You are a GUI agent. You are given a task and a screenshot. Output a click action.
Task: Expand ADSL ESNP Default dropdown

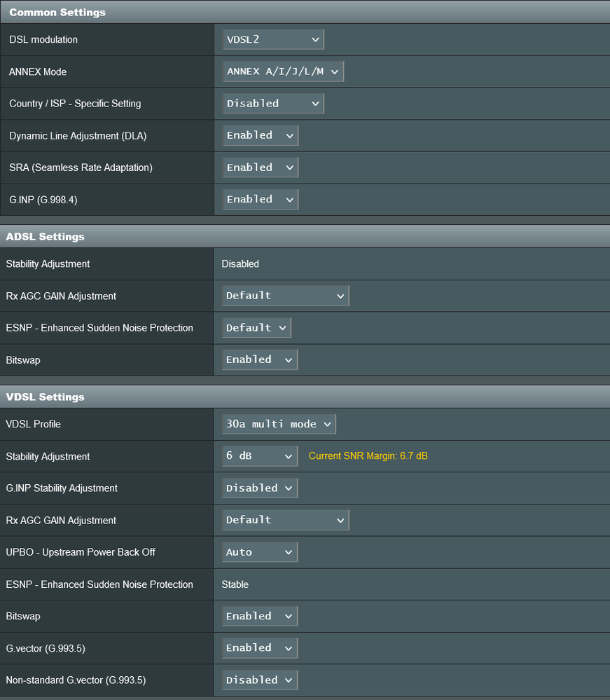point(256,328)
